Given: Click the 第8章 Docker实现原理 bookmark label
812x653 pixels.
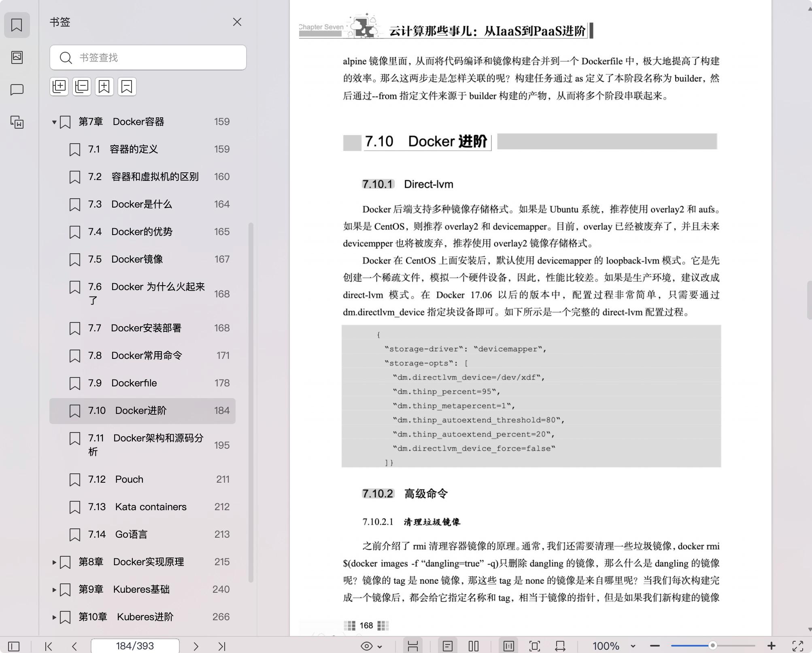Looking at the screenshot, I should pos(131,562).
